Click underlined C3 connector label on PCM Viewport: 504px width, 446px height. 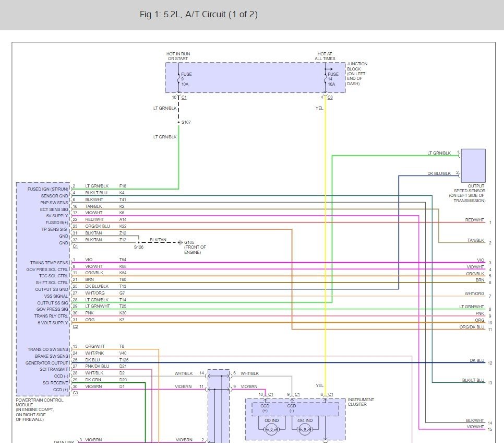click(76, 393)
